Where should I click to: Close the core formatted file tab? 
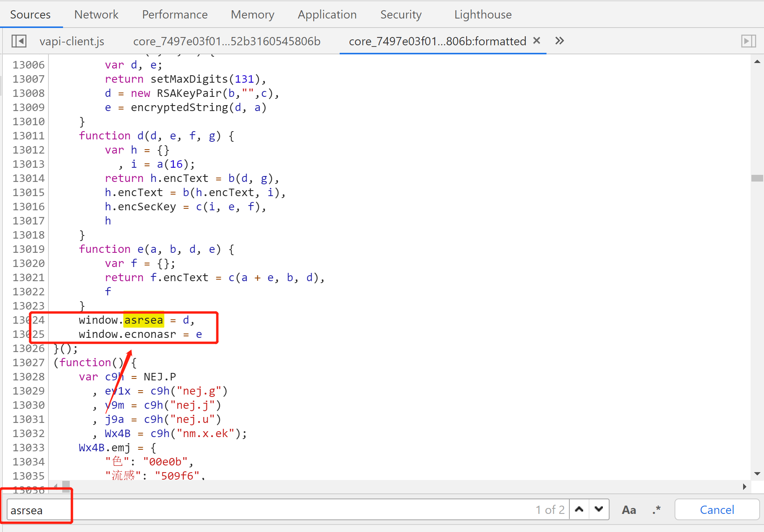[536, 41]
